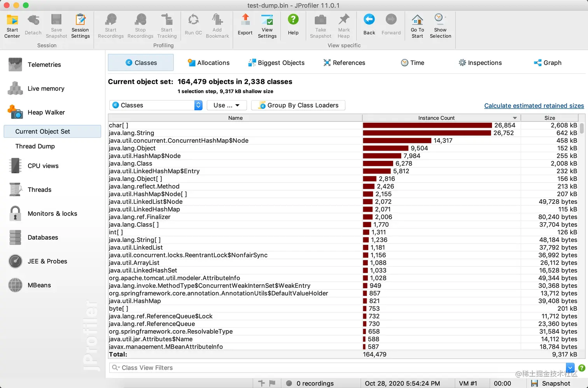
Task: Click the Class View Filters input field
Action: [338, 368]
